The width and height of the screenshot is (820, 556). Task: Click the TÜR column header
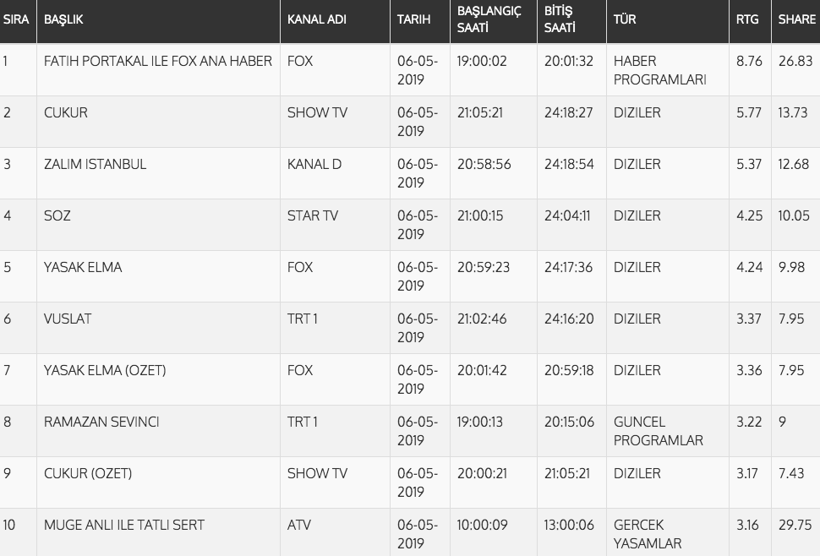[x=625, y=19]
